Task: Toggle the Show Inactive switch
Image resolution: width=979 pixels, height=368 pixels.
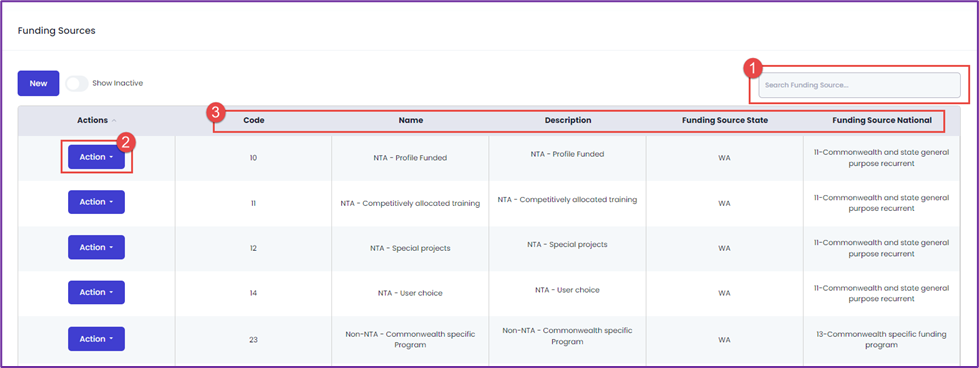Action: [77, 83]
